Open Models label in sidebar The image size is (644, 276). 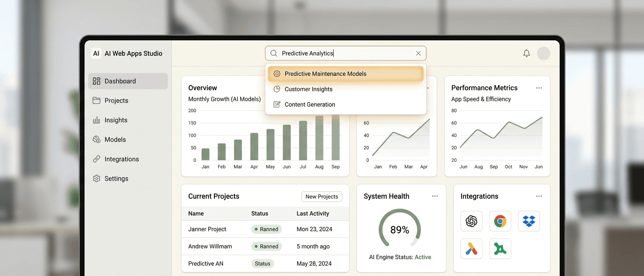click(x=115, y=140)
